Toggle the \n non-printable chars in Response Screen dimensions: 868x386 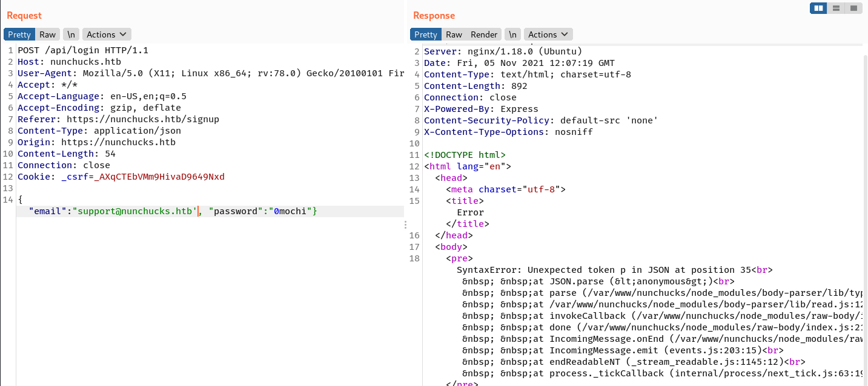click(512, 34)
